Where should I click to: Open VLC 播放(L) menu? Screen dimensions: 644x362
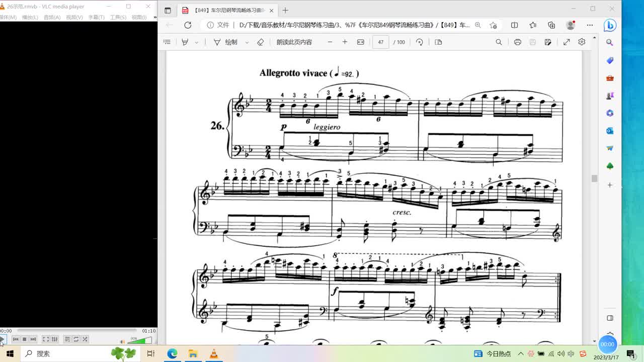point(30,17)
